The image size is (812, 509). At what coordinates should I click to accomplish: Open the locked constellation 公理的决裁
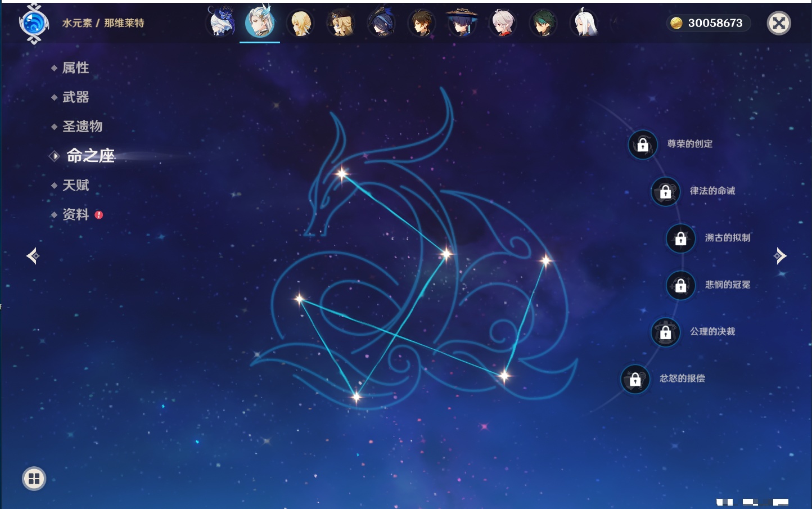point(666,332)
